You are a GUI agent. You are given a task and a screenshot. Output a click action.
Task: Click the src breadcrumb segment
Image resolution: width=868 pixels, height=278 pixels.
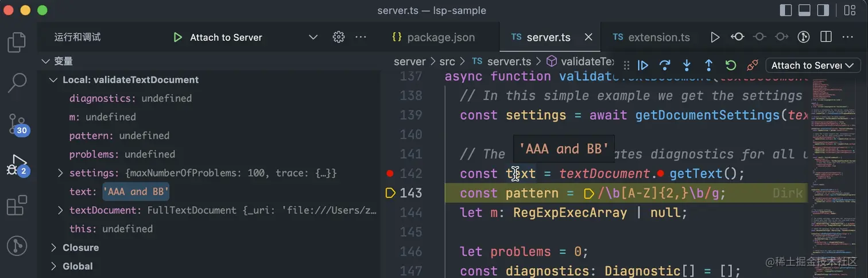click(447, 61)
